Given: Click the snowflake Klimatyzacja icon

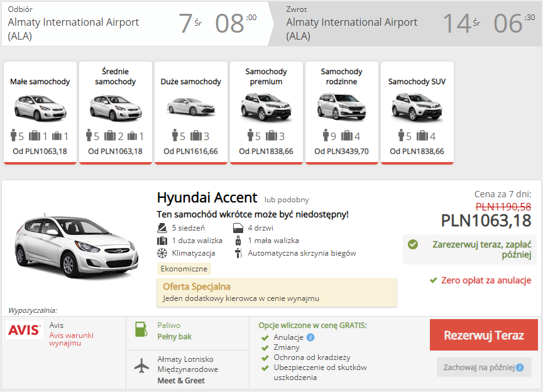Looking at the screenshot, I should pyautogui.click(x=162, y=254).
